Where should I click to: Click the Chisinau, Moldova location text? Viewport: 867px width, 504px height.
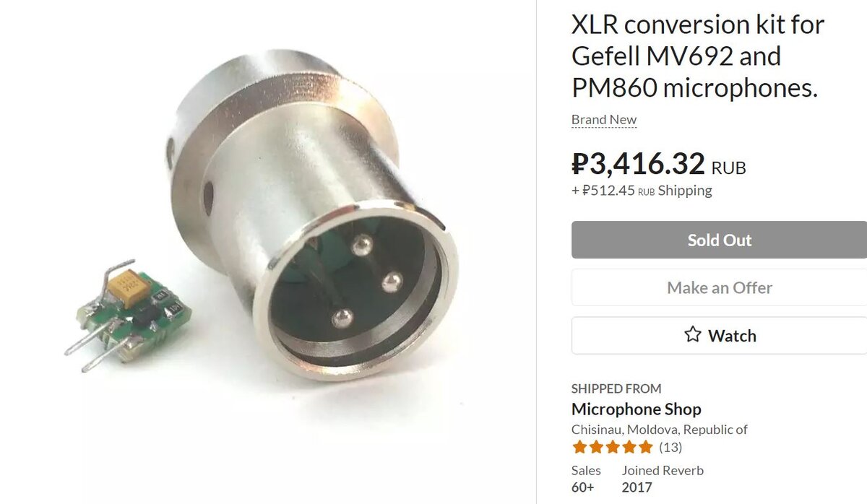(x=659, y=430)
